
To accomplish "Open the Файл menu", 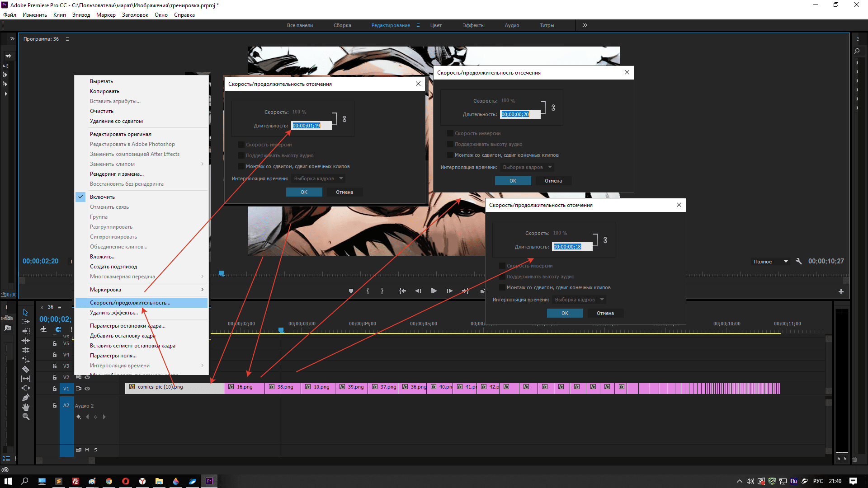I will coord(9,15).
